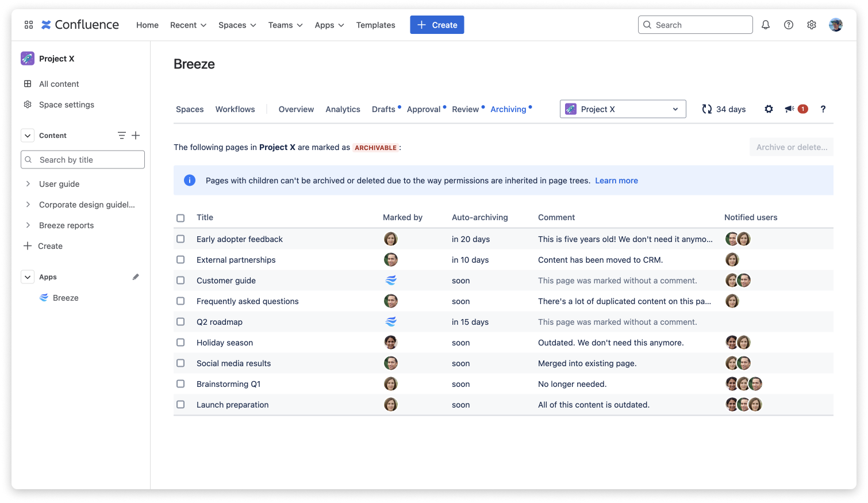The image size is (868, 503).
Task: Open Templates in top navigation
Action: (x=375, y=25)
